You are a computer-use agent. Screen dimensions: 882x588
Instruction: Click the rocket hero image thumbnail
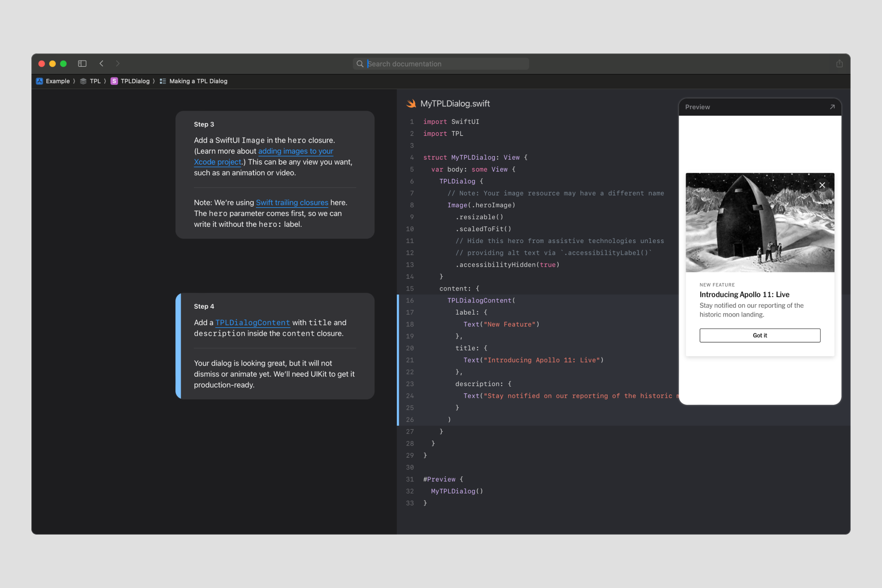(760, 222)
